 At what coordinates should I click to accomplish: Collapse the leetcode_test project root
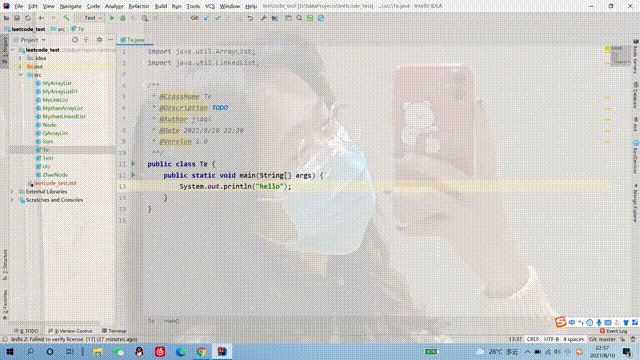pos(13,50)
